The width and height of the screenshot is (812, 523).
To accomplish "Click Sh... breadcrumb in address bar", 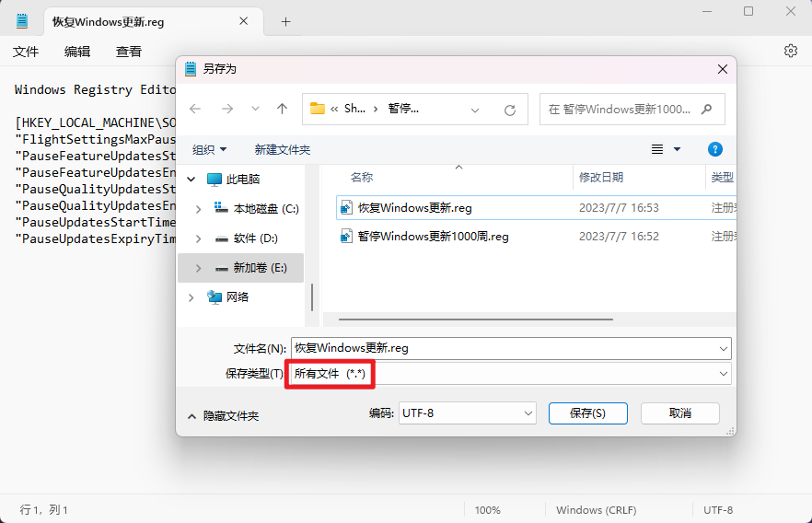I will (x=354, y=109).
